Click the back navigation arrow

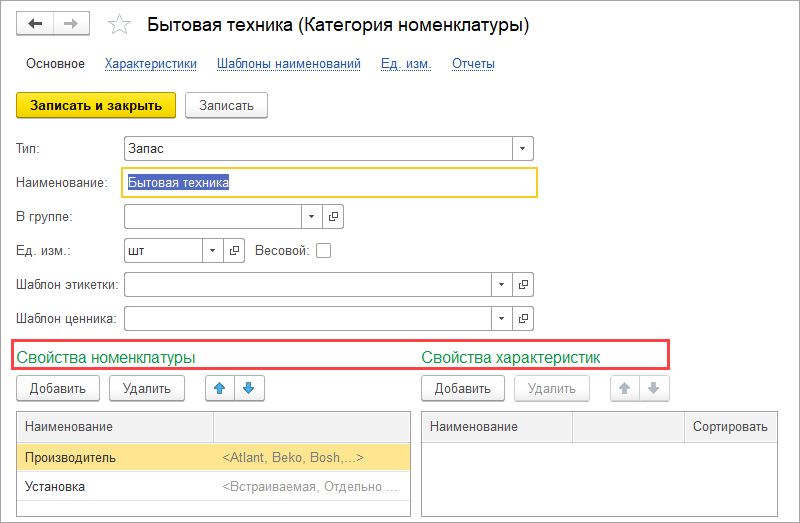tap(35, 24)
